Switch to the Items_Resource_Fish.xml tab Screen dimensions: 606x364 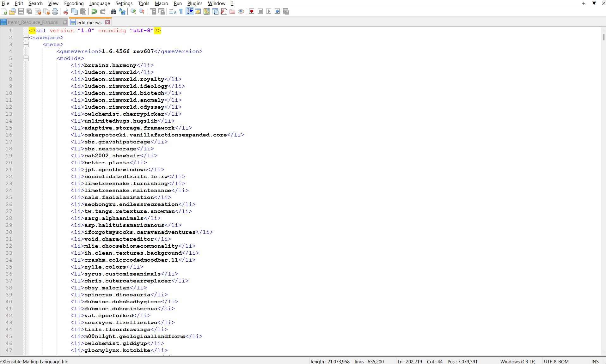33,22
